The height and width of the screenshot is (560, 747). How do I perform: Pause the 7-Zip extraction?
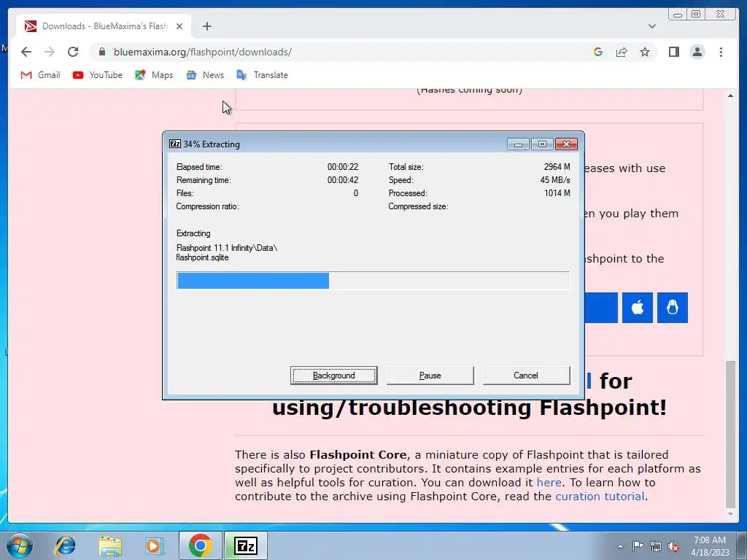(x=430, y=376)
